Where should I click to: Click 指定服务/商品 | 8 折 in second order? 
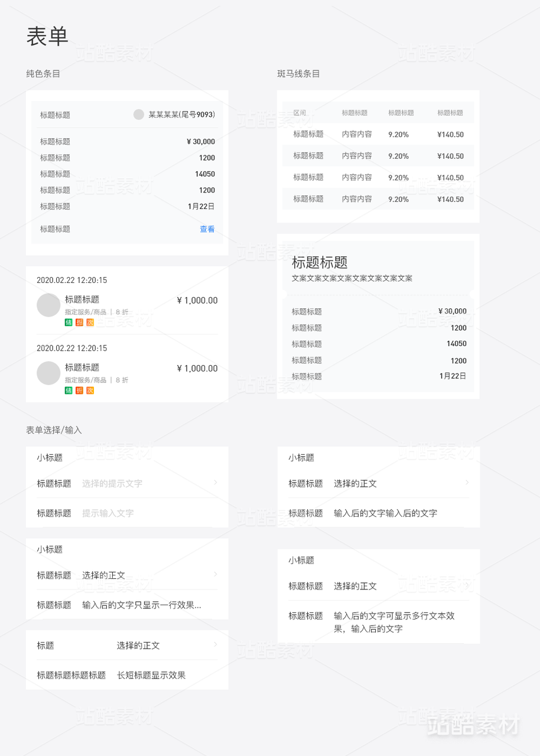[96, 380]
